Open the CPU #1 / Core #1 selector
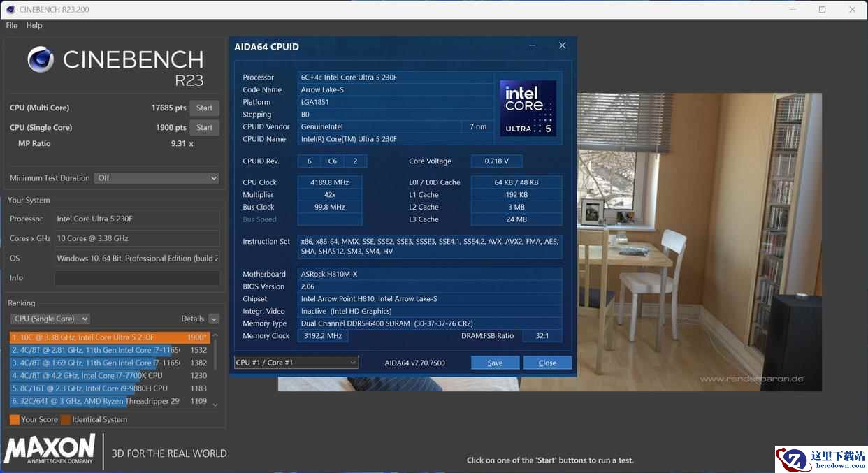Image resolution: width=868 pixels, height=473 pixels. coord(296,363)
